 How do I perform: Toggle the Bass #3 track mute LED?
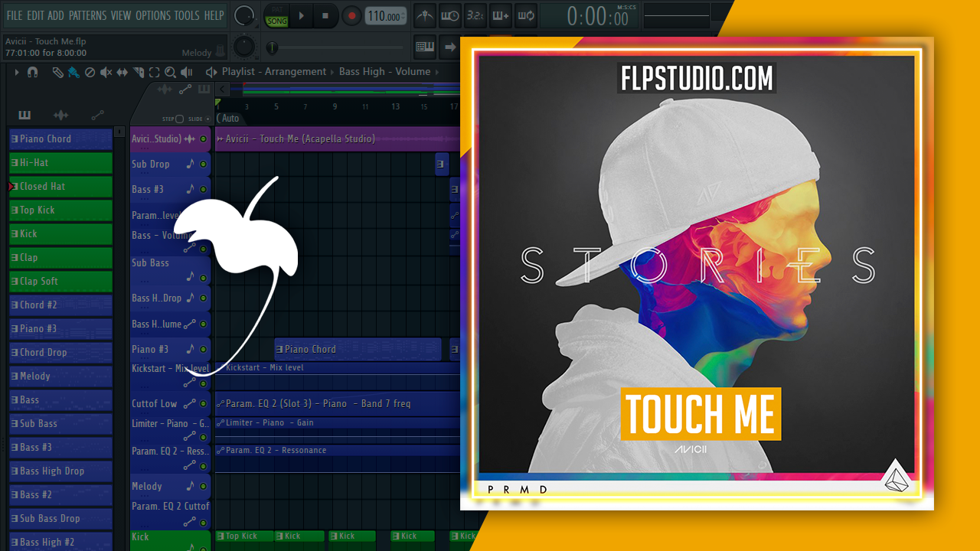click(x=203, y=189)
